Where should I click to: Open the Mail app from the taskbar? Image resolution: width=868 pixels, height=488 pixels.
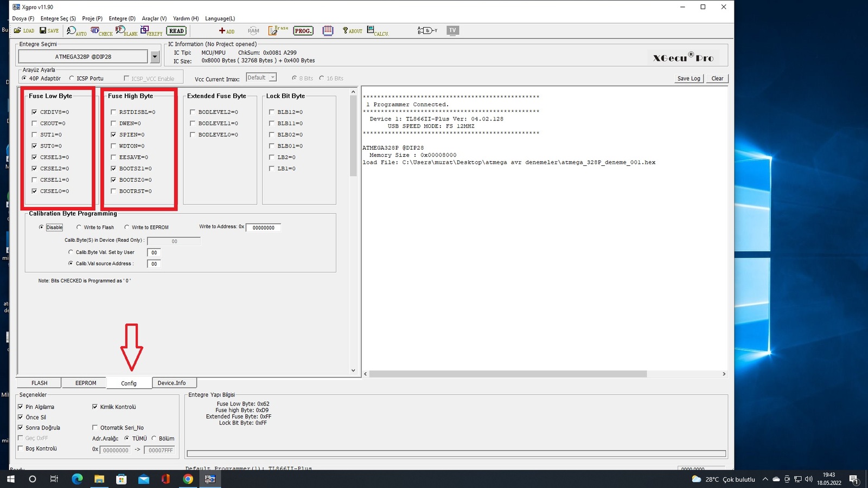point(144,479)
